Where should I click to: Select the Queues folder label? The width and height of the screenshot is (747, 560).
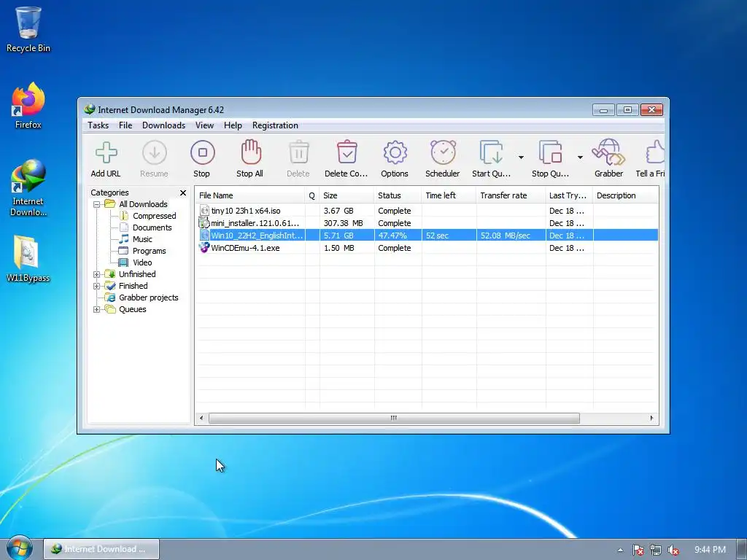click(133, 309)
